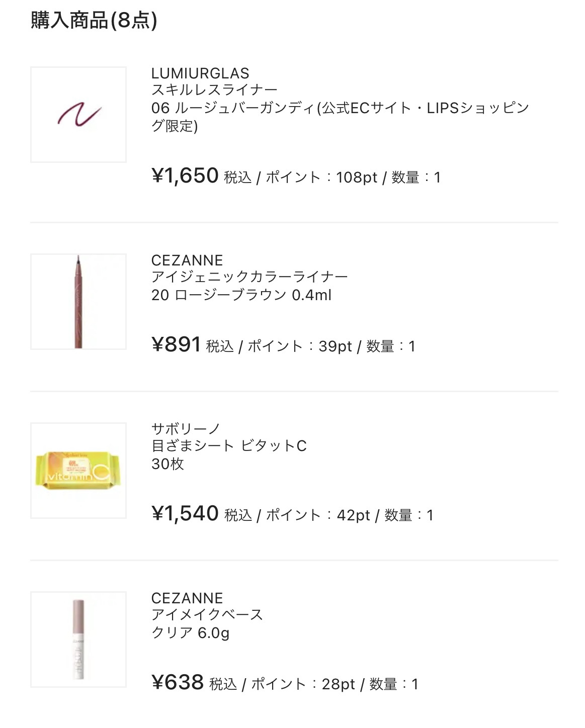Viewport: 585px width, 728px height.
Task: Open the CEZANNE eyeliner pen thumbnail
Action: point(78,302)
